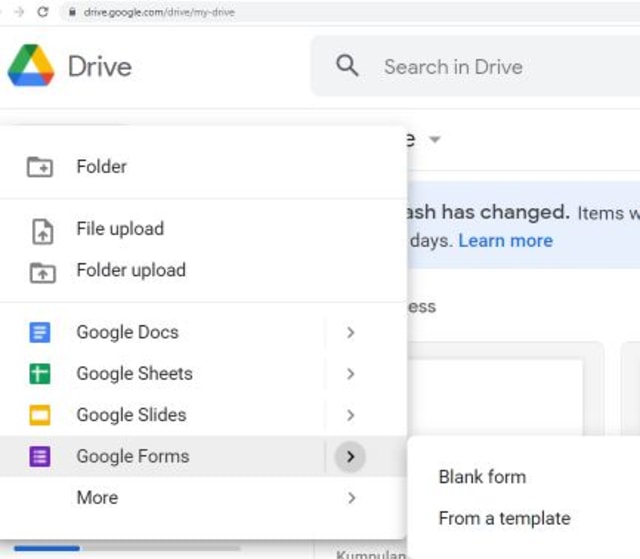Select Google Slides menu item
The width and height of the screenshot is (640, 559).
tap(203, 415)
